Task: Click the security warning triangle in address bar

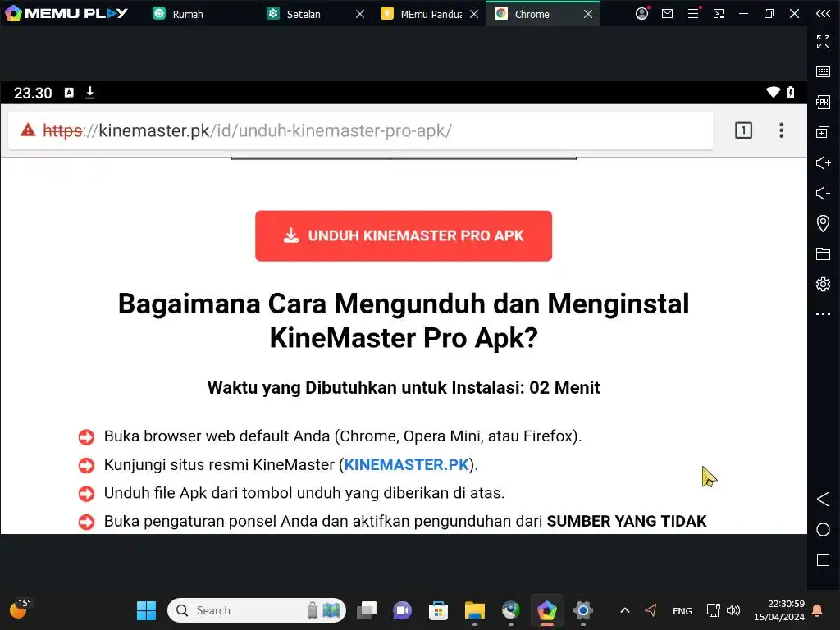Action: (28, 130)
